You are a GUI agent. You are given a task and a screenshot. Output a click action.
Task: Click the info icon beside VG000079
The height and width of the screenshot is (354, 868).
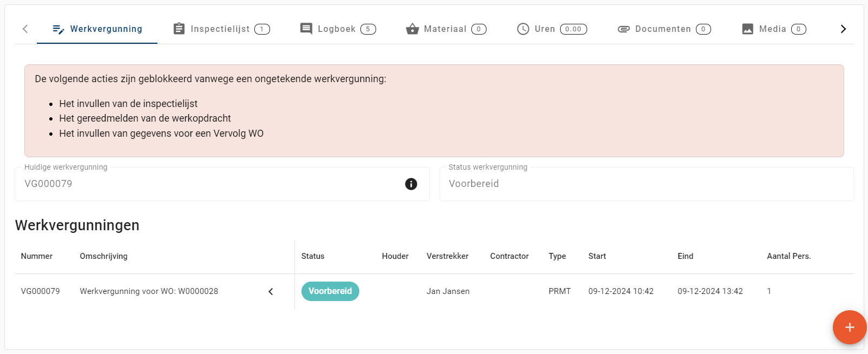pos(411,184)
